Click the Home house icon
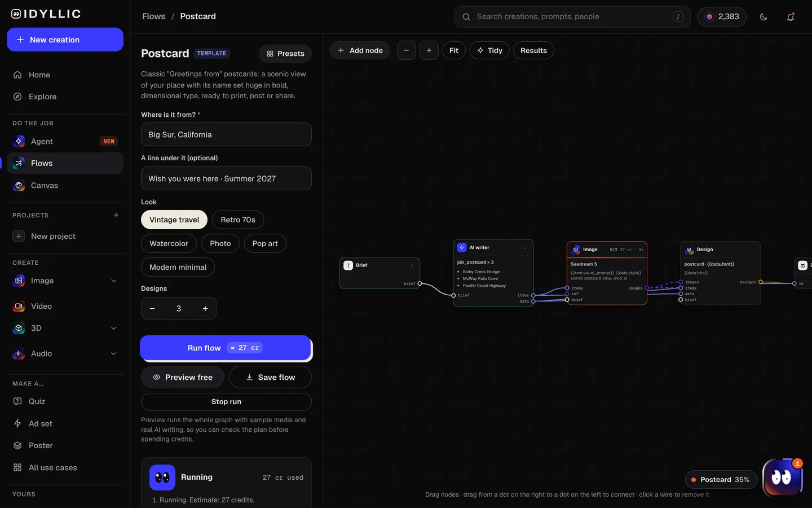 point(17,75)
